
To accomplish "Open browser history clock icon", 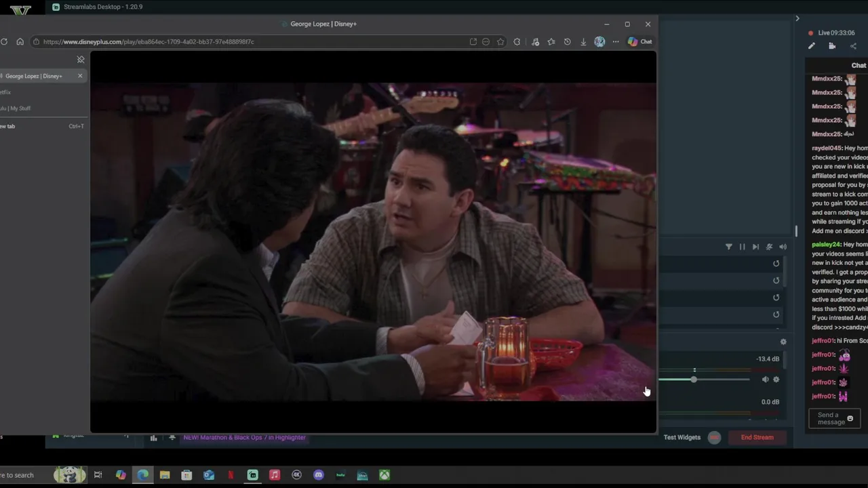I will (567, 42).
